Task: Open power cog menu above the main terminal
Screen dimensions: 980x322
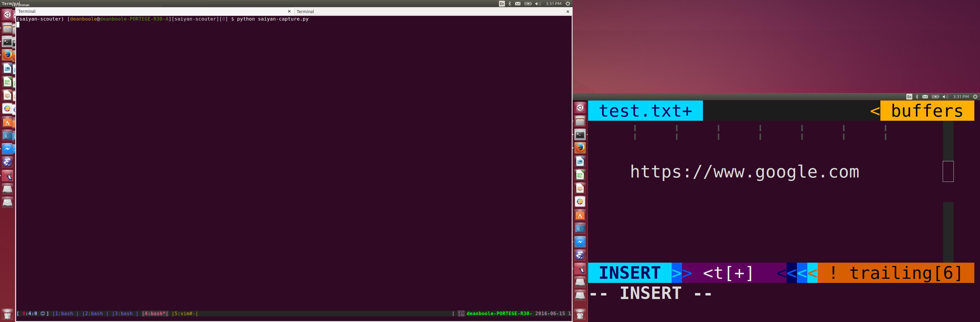Action: coord(568,4)
